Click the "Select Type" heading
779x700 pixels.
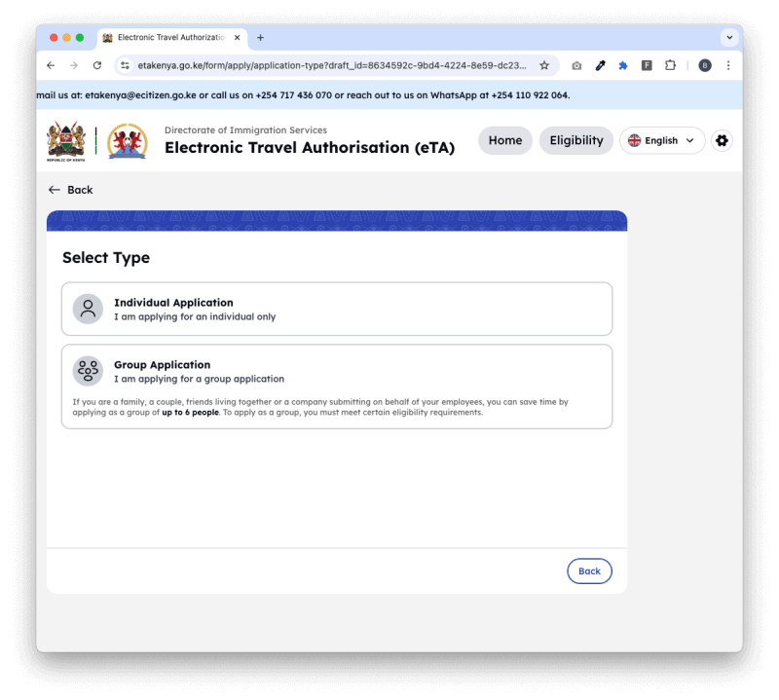(x=106, y=258)
